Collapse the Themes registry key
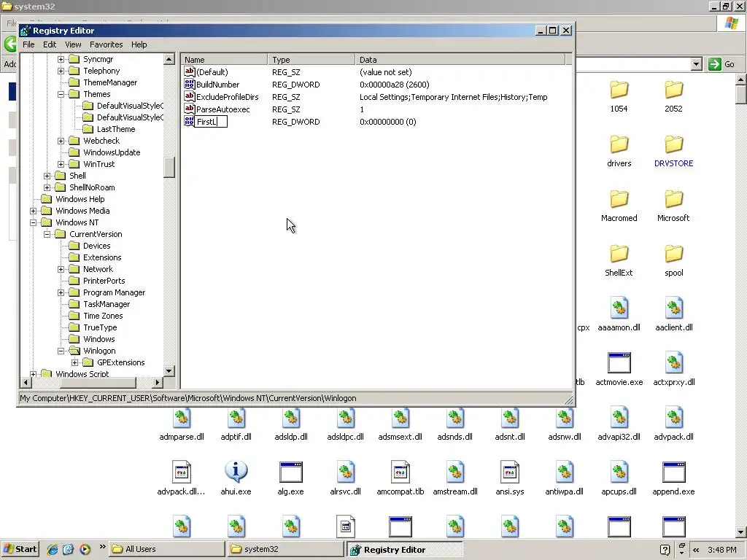This screenshot has height=560, width=747. pos(61,94)
